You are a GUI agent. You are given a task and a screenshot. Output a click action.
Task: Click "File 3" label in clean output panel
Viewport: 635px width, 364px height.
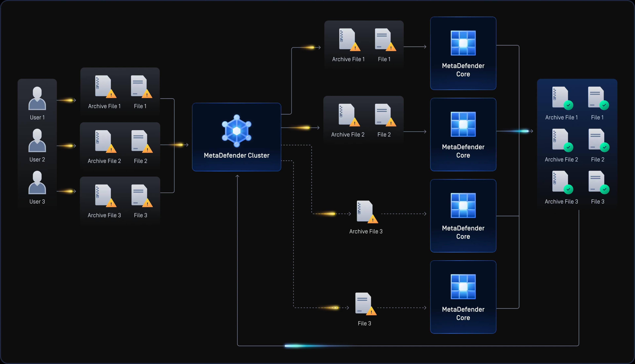(597, 201)
